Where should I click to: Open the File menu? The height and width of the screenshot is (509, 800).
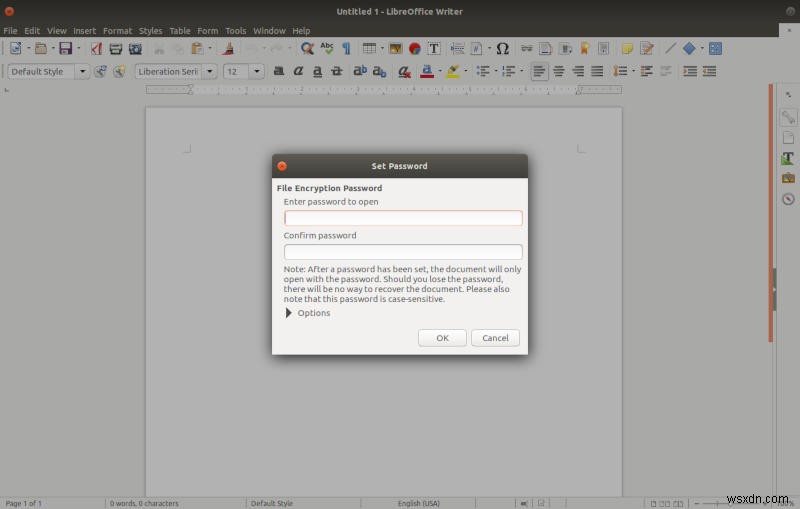[x=10, y=31]
